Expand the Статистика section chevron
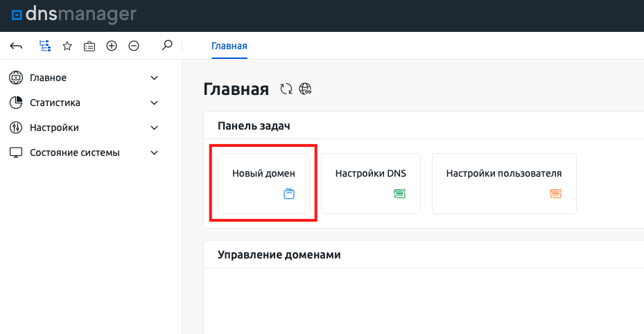Image resolution: width=644 pixels, height=334 pixels. [x=155, y=103]
